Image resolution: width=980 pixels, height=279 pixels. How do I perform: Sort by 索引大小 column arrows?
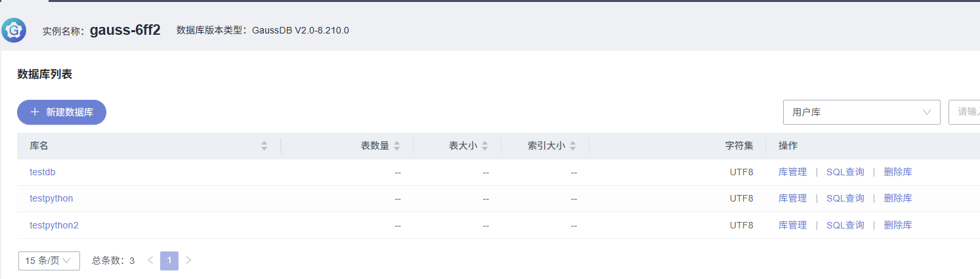(572, 146)
